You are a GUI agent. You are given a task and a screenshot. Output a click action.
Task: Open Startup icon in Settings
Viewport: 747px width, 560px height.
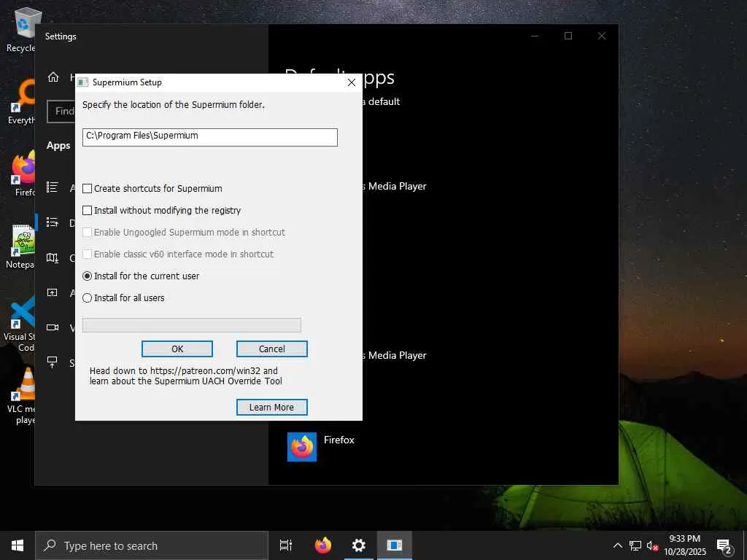pos(53,362)
